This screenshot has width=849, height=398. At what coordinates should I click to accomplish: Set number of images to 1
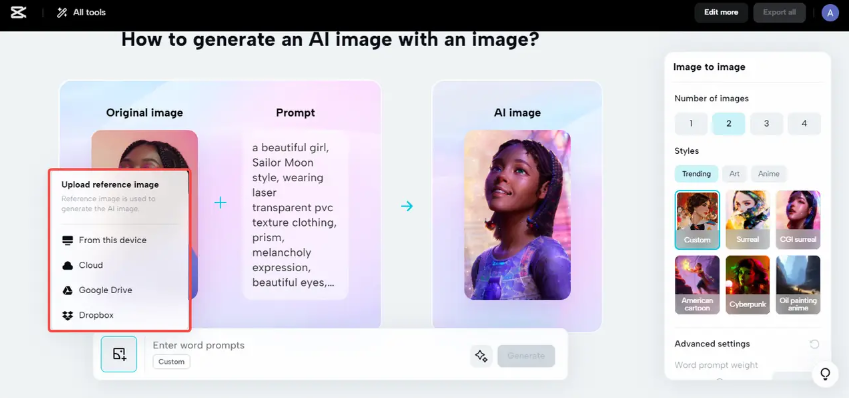[691, 123]
